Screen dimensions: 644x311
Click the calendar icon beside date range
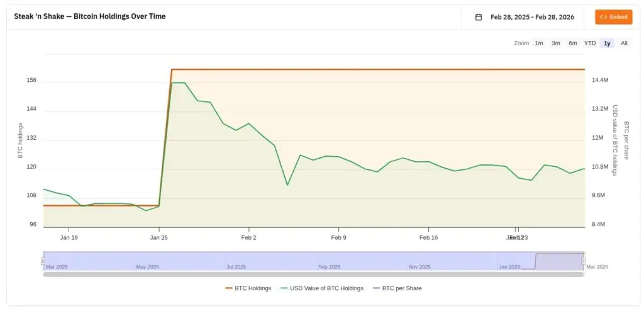pos(479,17)
